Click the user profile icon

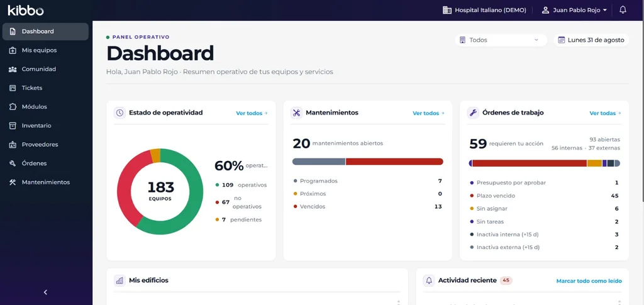(x=545, y=10)
